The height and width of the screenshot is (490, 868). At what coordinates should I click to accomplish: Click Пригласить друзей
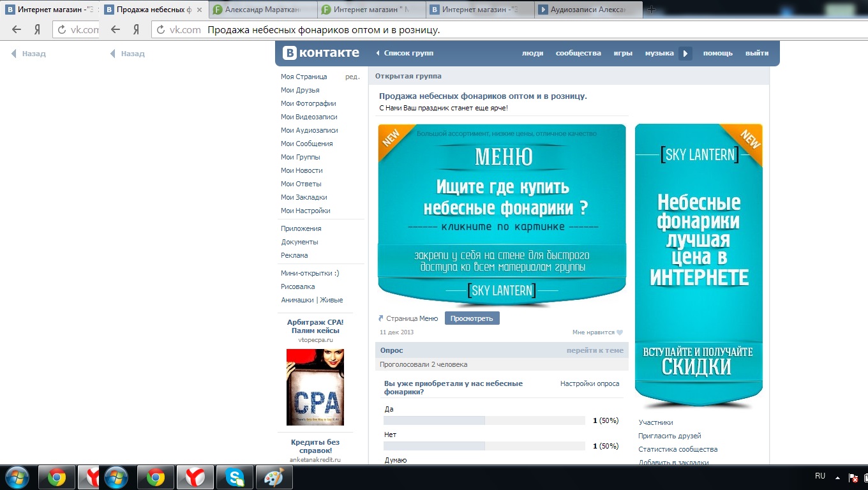(x=670, y=436)
